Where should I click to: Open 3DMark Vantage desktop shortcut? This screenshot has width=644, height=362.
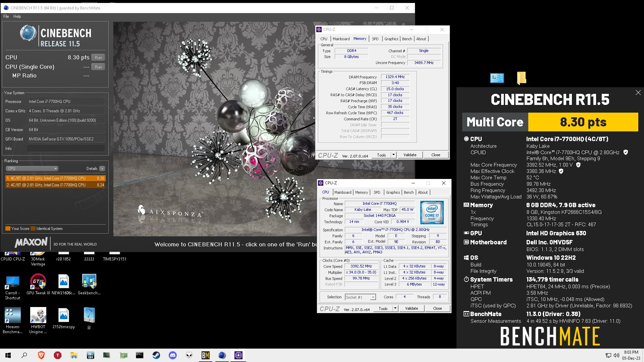point(38,259)
